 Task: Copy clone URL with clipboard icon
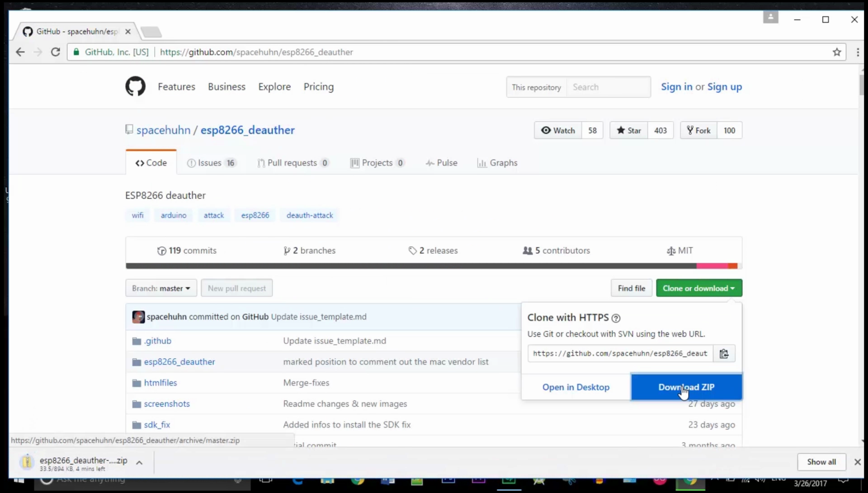[x=724, y=354]
